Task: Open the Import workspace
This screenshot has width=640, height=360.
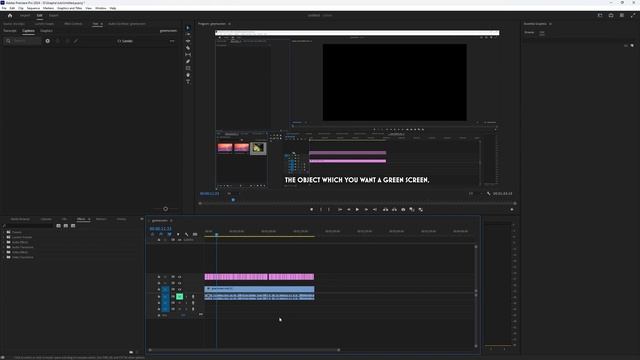Action: coord(25,16)
